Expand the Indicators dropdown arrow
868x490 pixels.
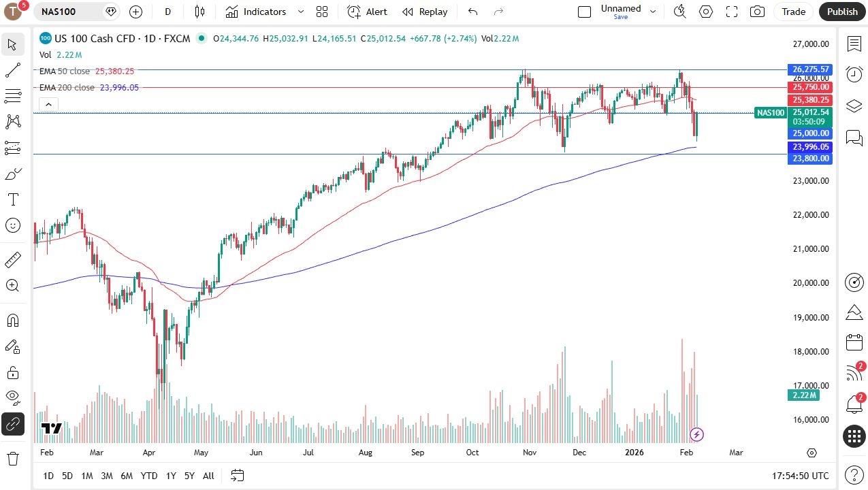tap(300, 12)
